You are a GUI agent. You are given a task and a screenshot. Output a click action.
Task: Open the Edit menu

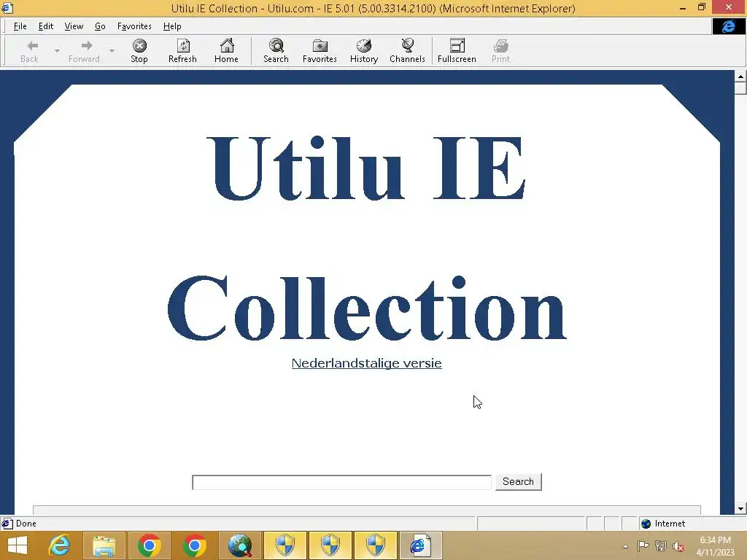click(46, 26)
